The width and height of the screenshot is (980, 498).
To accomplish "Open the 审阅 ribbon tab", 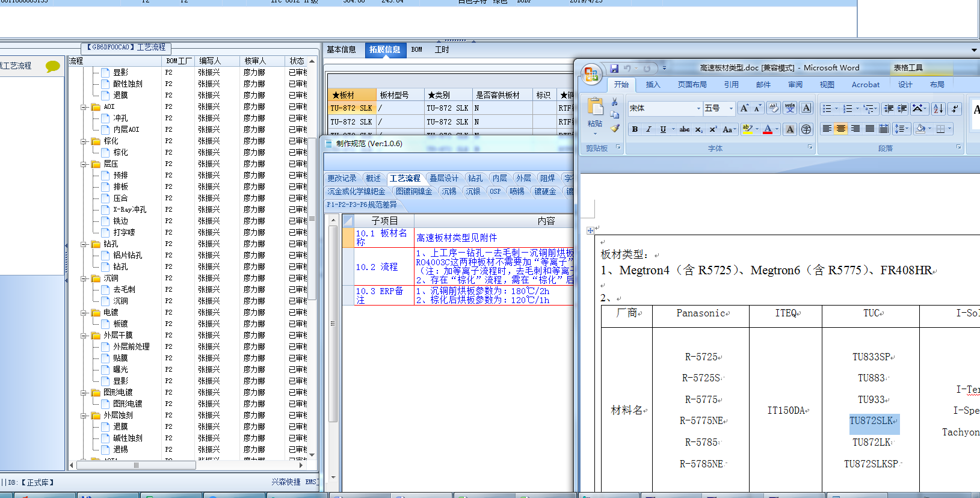I will pyautogui.click(x=795, y=85).
